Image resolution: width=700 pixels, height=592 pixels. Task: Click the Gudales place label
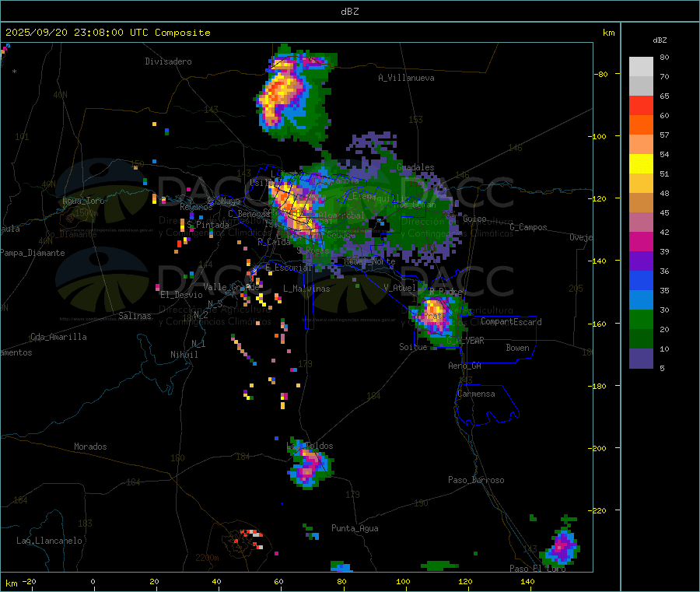tap(415, 167)
